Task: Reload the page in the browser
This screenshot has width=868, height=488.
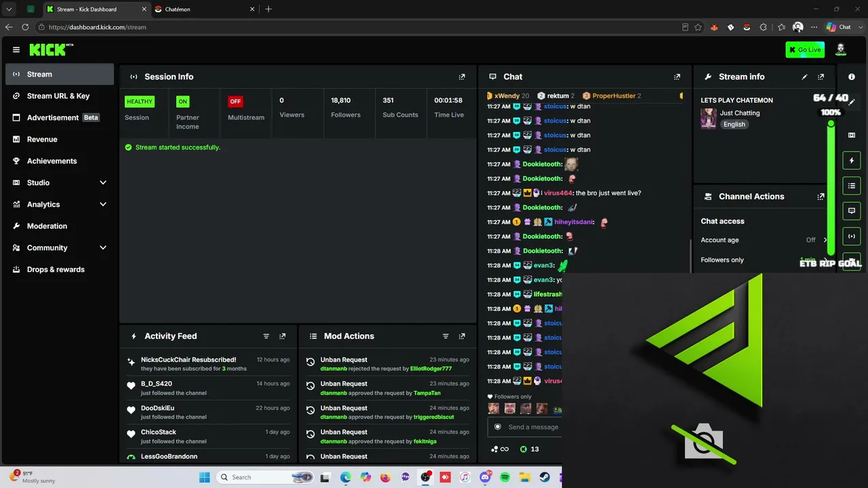Action: pos(26,27)
